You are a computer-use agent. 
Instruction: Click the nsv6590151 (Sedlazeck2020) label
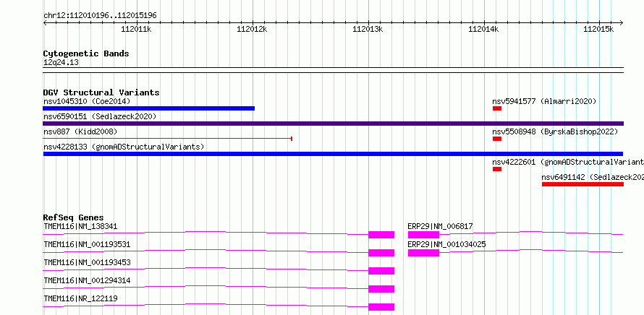pos(100,116)
